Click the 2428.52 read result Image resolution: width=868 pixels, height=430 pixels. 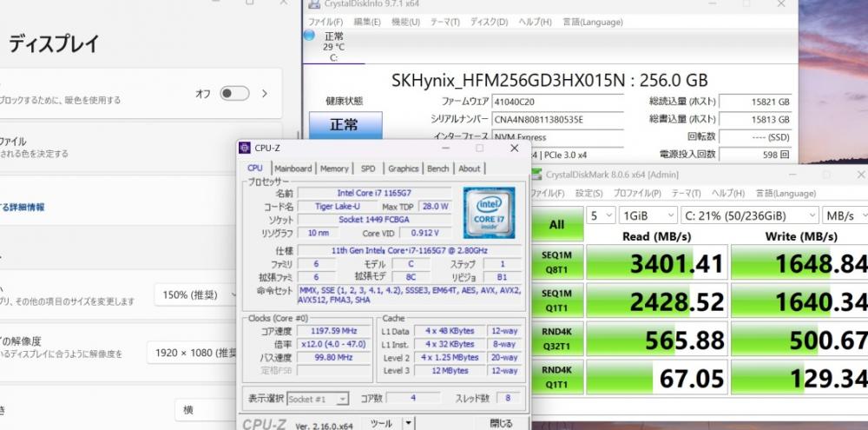[x=656, y=301]
